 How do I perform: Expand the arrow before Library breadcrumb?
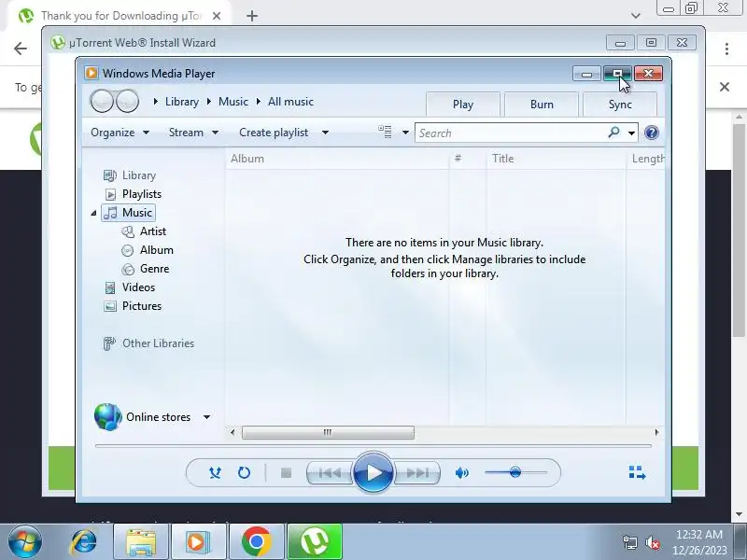[x=155, y=102]
